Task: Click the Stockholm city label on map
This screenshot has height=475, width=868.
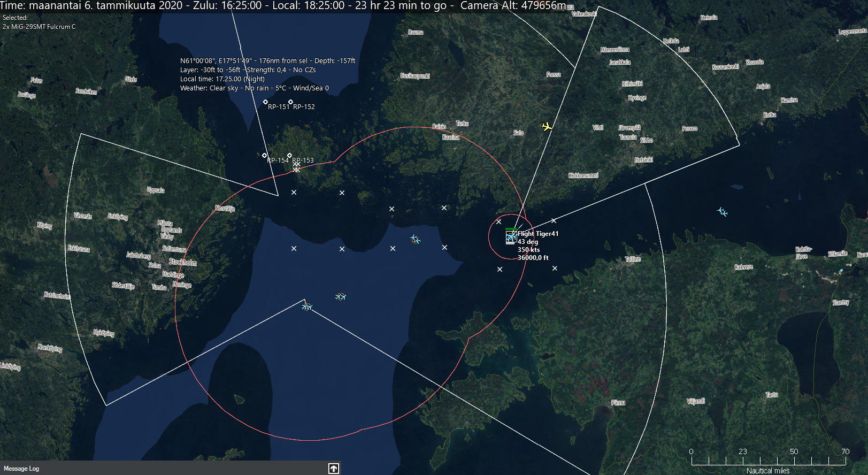Action: click(182, 262)
